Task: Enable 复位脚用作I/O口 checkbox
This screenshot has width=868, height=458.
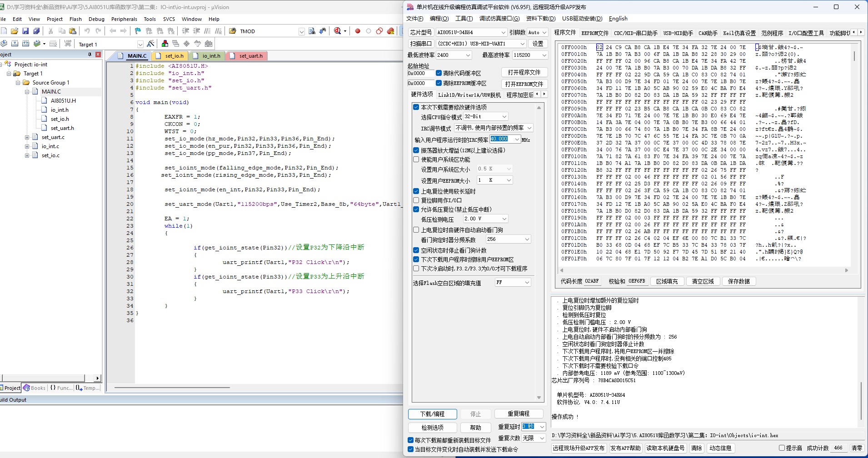Action: pyautogui.click(x=416, y=200)
